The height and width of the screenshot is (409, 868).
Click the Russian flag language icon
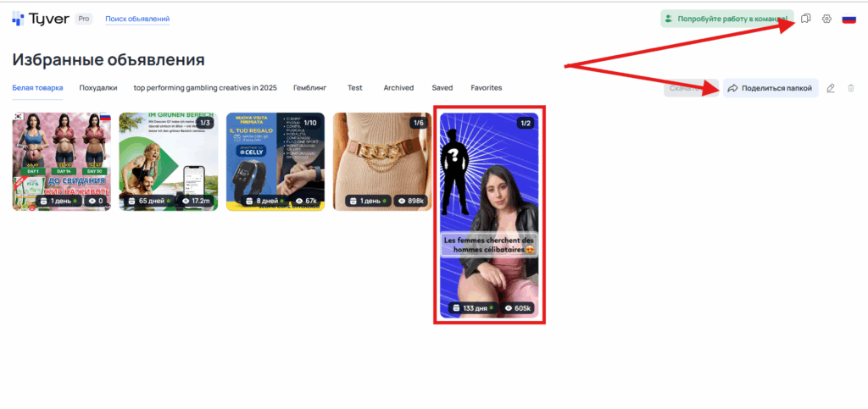[x=849, y=19]
